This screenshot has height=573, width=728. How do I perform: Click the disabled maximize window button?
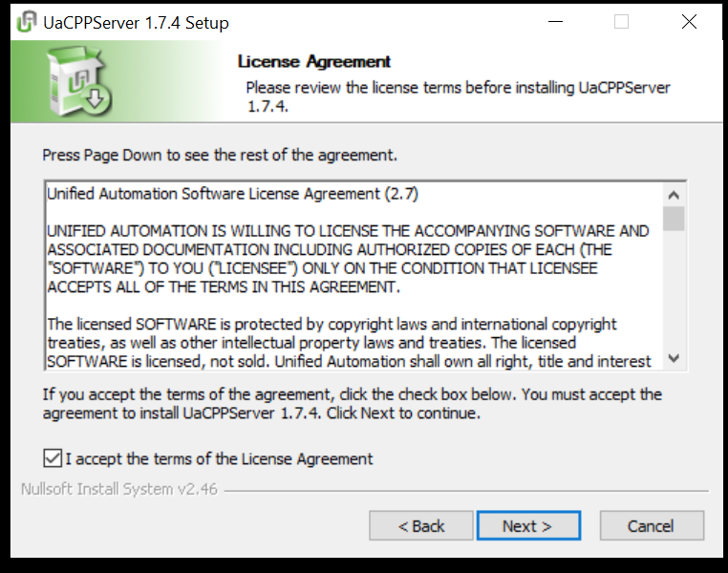pyautogui.click(x=621, y=22)
